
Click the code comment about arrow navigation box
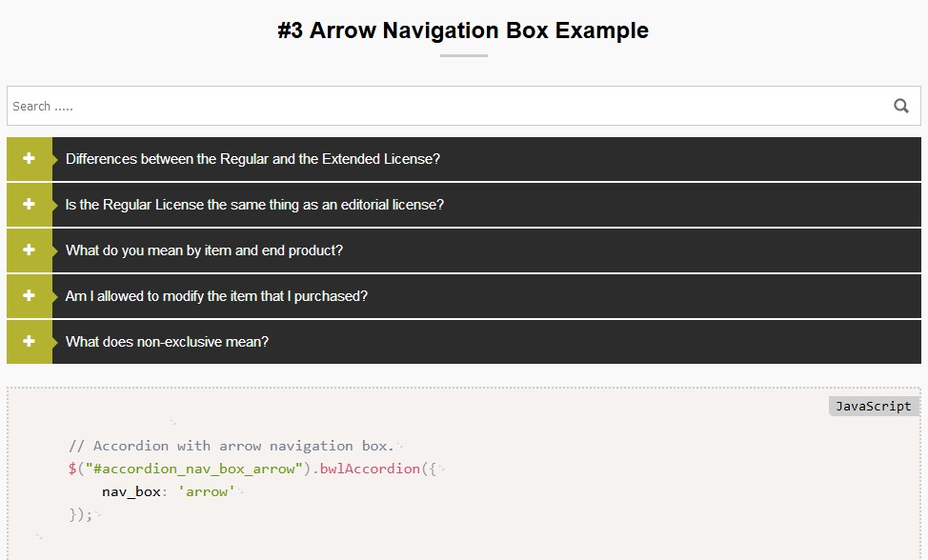(x=231, y=446)
